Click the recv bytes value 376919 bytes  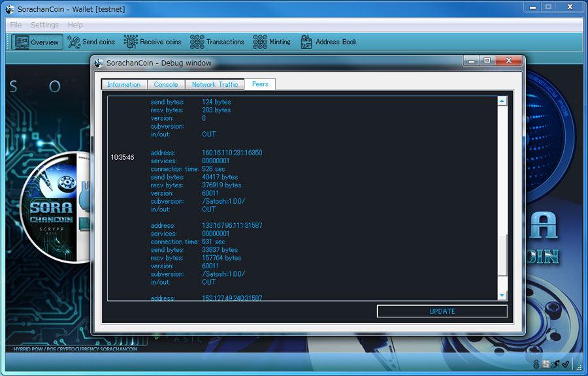click(x=221, y=185)
